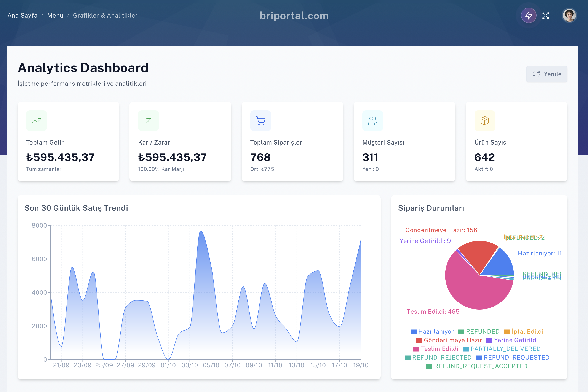Screen dimensions: 588x392
Task: Click the Müşteri Sayısı users icon
Action: [372, 121]
